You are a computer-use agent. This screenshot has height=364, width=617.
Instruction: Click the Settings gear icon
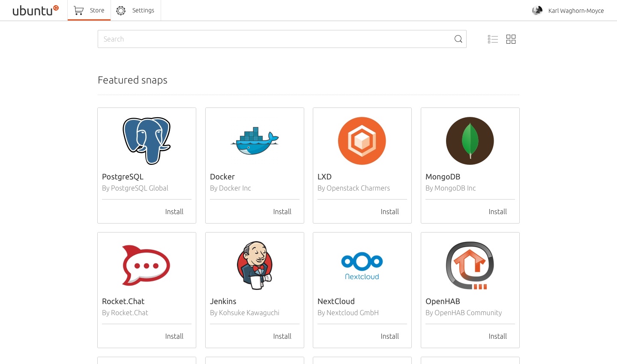pos(121,10)
